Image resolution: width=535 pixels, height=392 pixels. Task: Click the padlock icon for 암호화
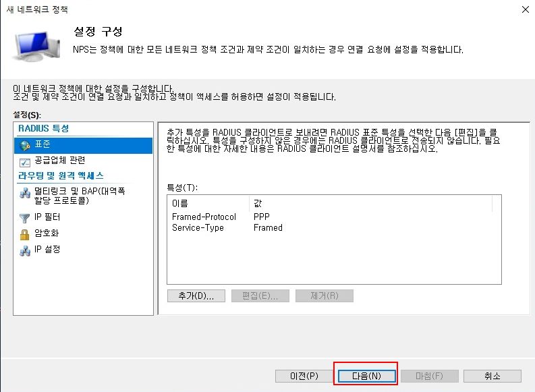(25, 234)
